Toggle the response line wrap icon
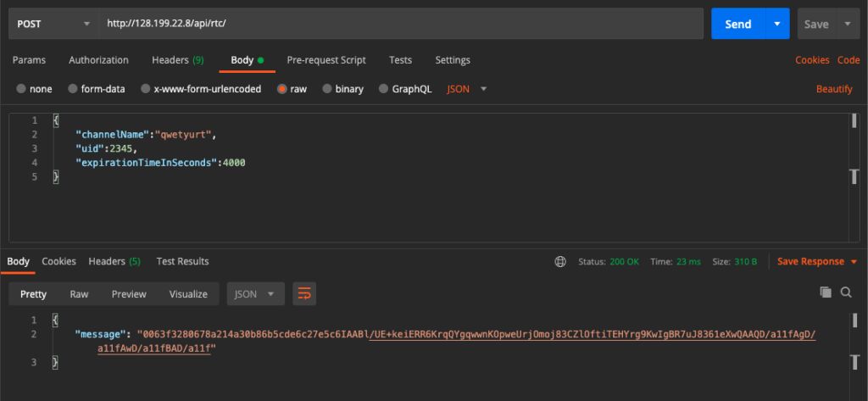The width and height of the screenshot is (868, 401). point(304,294)
